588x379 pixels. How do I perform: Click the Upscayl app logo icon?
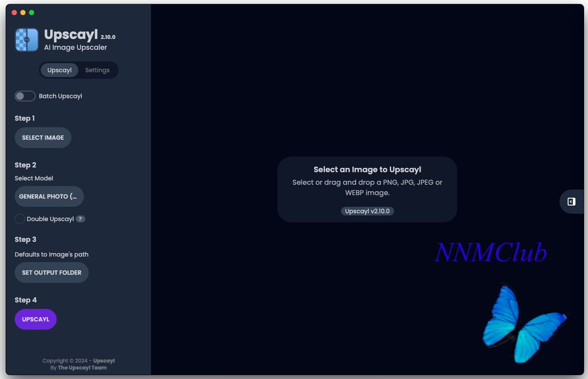pos(27,40)
